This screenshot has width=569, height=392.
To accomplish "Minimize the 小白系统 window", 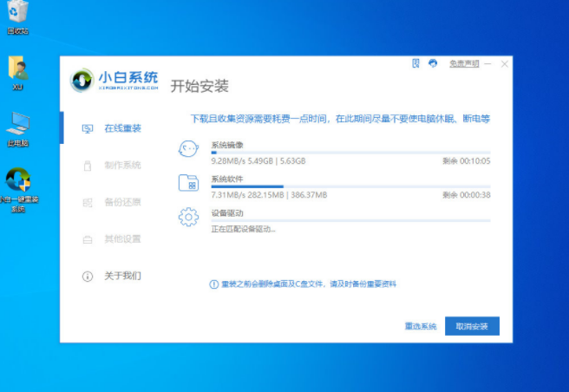I will pos(487,64).
